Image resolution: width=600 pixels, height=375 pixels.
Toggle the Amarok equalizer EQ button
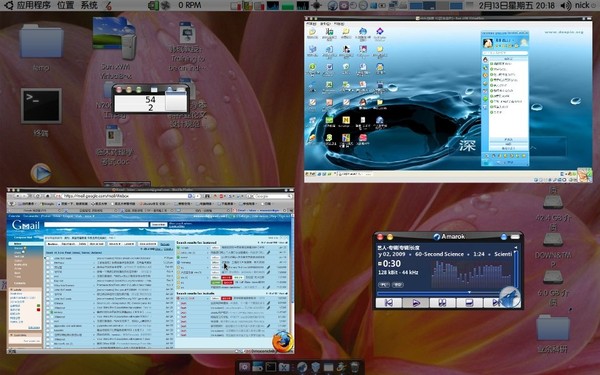pos(398,285)
